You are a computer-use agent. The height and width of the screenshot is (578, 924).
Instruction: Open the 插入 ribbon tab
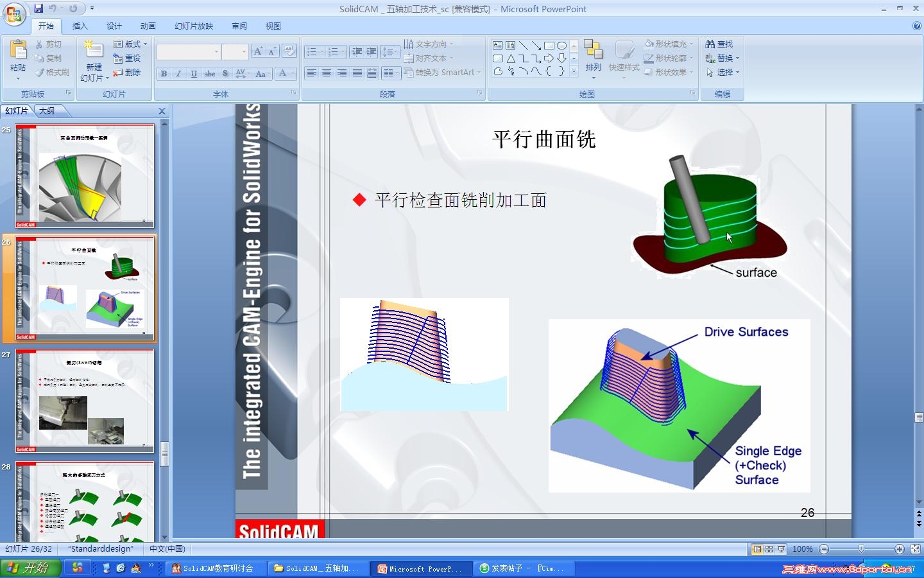80,26
